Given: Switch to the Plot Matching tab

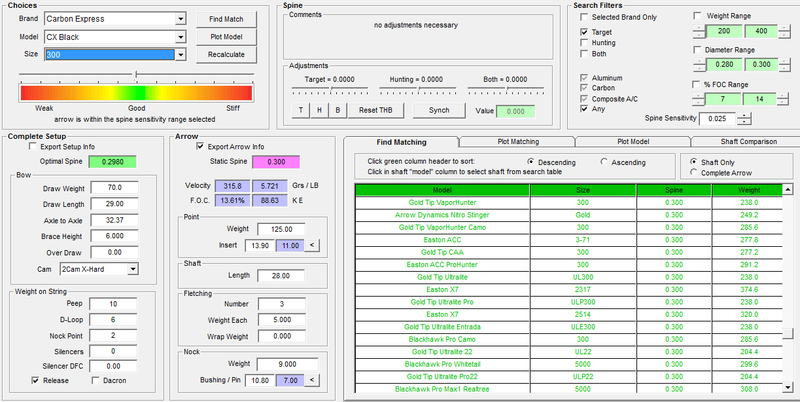Looking at the screenshot, I should coord(518,141).
